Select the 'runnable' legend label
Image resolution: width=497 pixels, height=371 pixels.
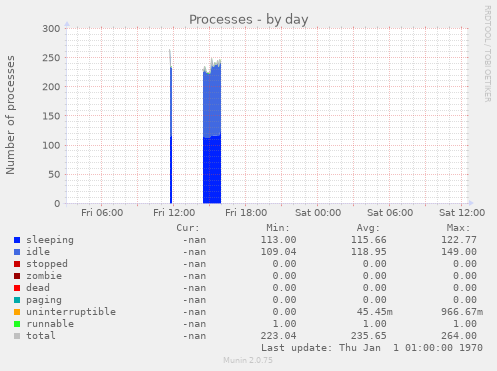(x=50, y=324)
